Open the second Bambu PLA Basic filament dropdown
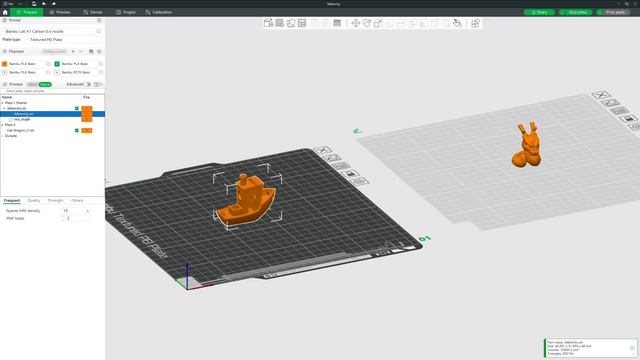Screen dimensions: 640x360 coord(75,64)
